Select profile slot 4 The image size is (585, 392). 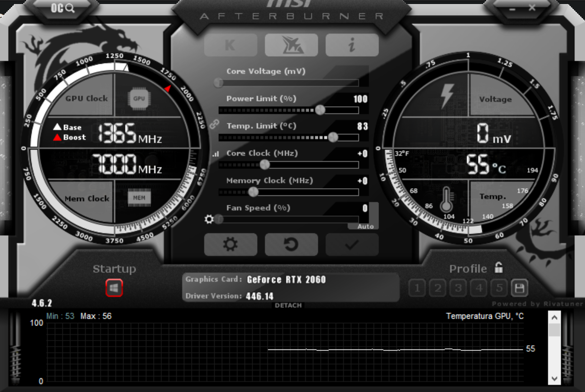479,288
